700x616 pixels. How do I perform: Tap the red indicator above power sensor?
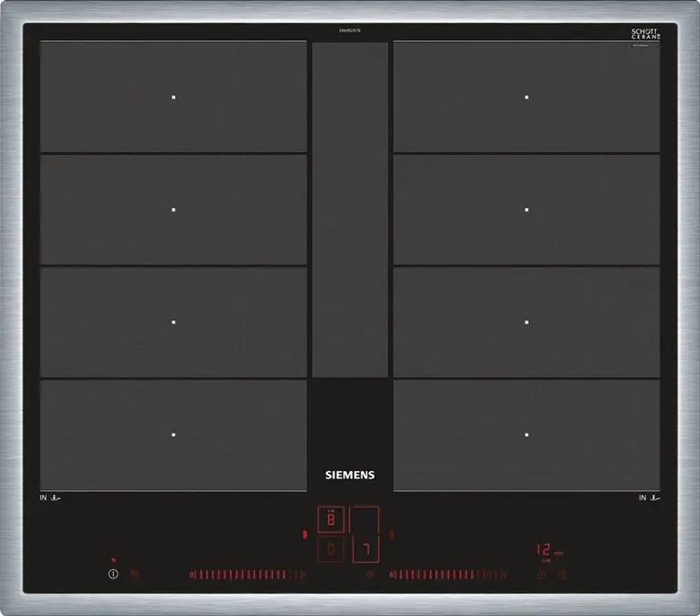(x=114, y=560)
